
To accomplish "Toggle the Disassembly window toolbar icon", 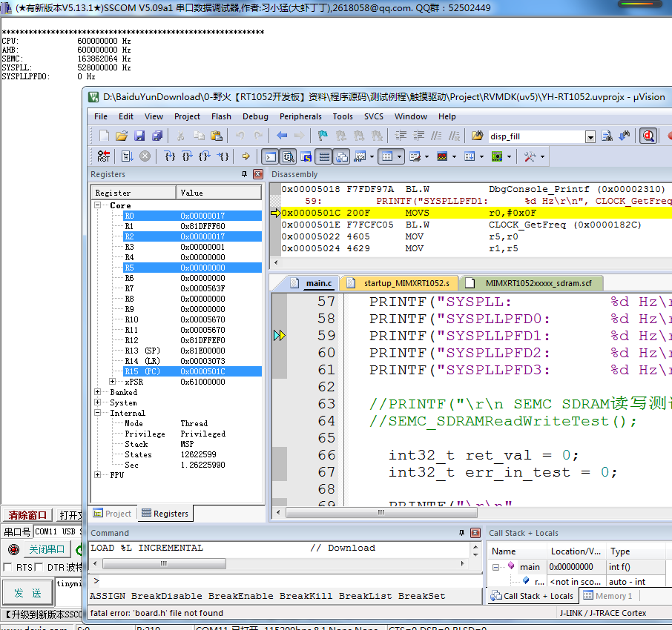I will pyautogui.click(x=289, y=156).
